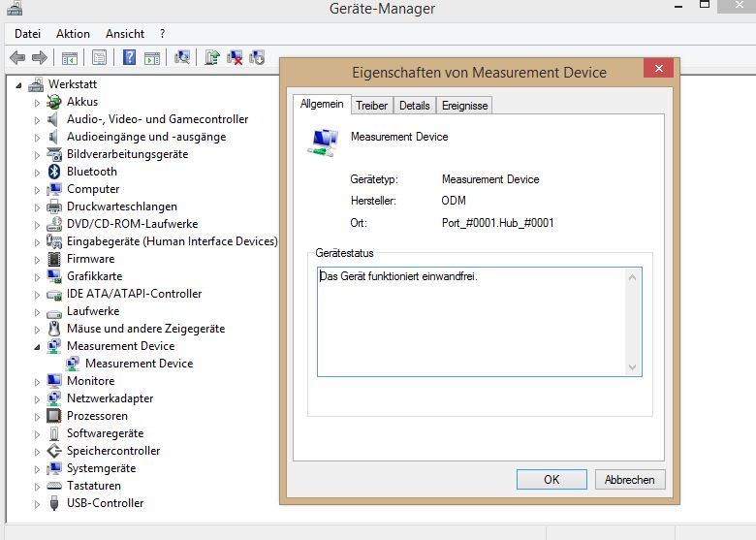Click the Bildverarbeitungsgeräte camera icon

pos(54,154)
